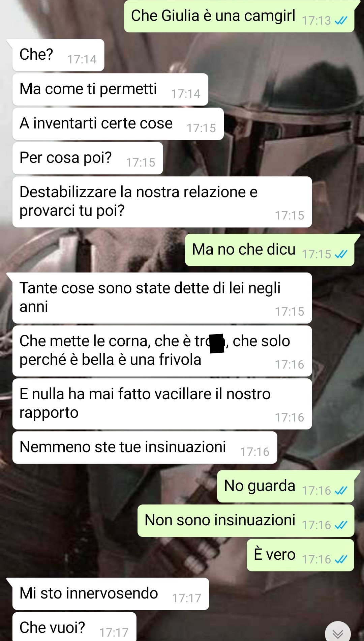The height and width of the screenshot is (641, 364).
Task: Select the 'Ma come ti permetti' message
Action: [x=110, y=89]
